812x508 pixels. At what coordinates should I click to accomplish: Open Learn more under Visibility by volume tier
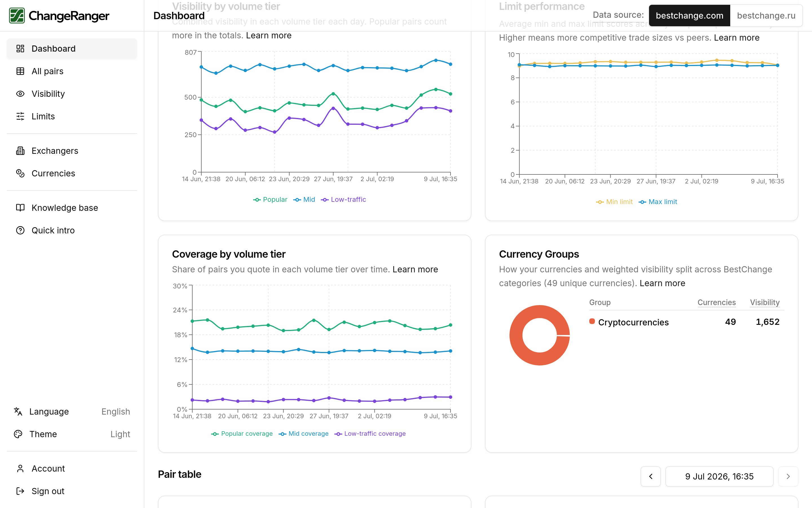(x=268, y=35)
